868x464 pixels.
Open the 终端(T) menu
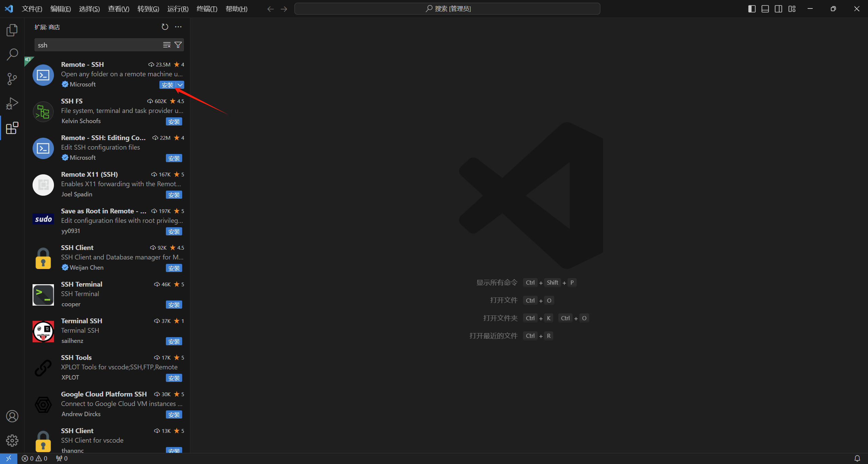[207, 9]
